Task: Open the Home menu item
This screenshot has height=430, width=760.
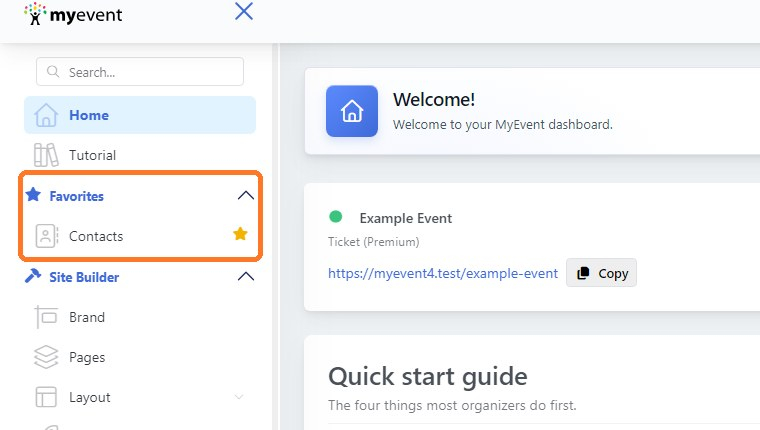Action: point(140,115)
